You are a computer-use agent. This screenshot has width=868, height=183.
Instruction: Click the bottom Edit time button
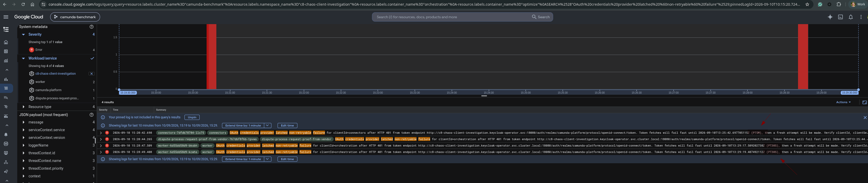pyautogui.click(x=287, y=159)
